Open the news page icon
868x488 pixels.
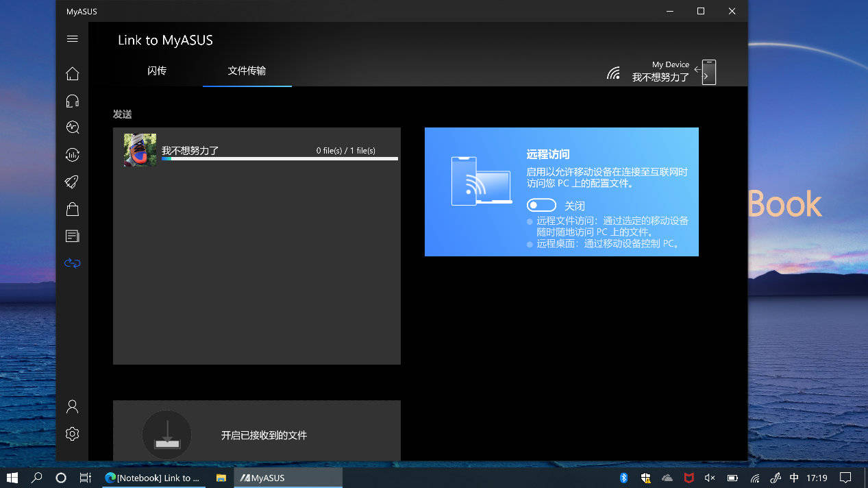(x=72, y=236)
